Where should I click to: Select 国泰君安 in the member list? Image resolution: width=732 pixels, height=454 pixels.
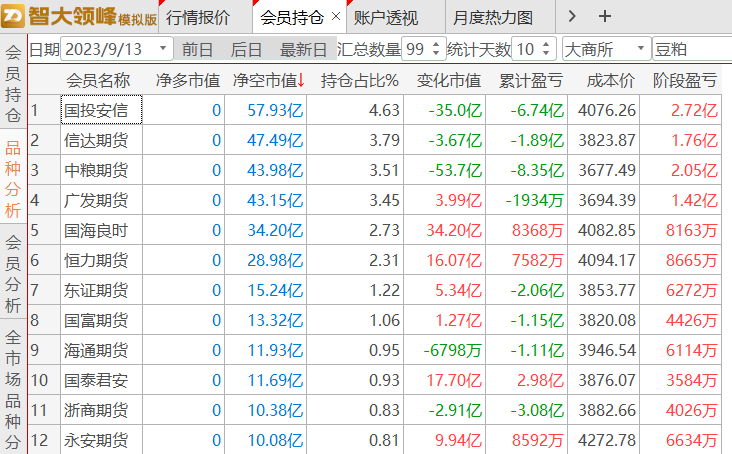[101, 380]
